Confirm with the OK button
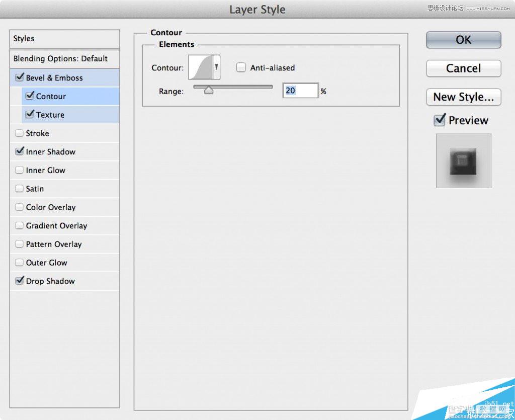Screen dimensions: 515x420 463,40
